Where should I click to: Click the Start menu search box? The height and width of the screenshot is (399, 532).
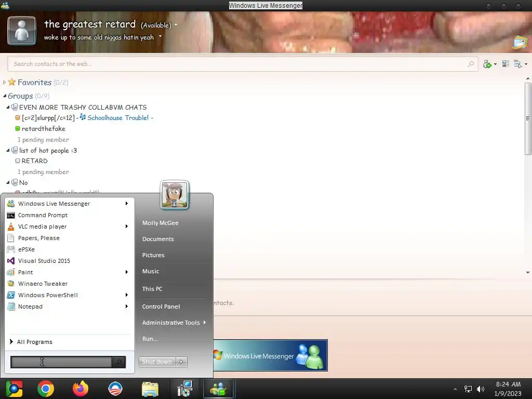point(61,362)
